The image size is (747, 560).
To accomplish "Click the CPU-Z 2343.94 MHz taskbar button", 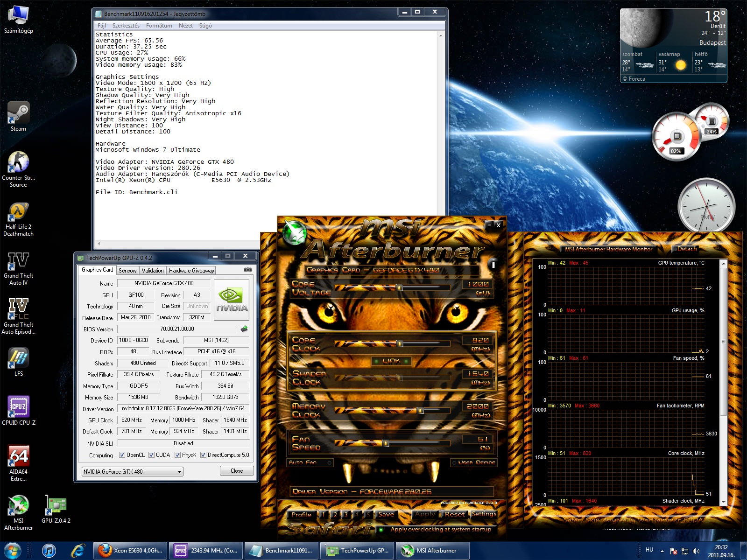I will point(206,551).
